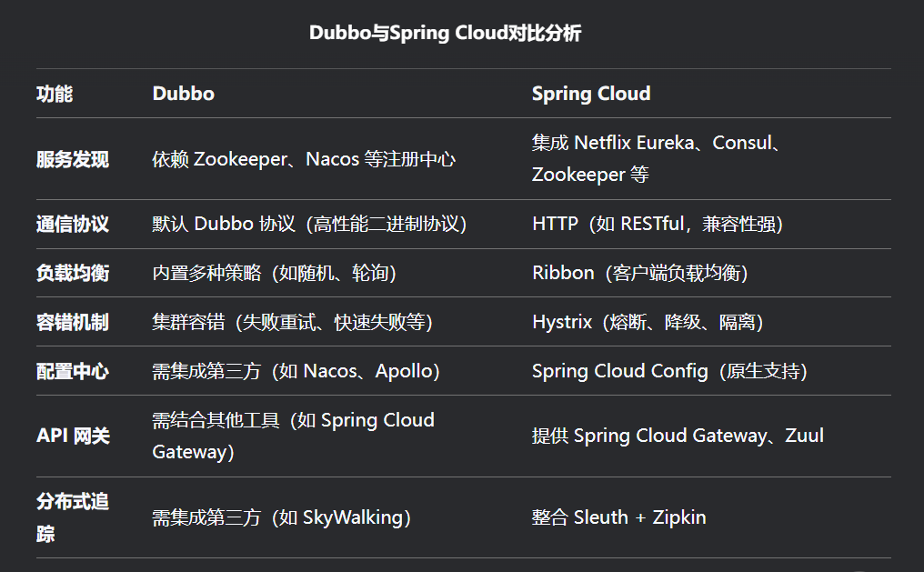924x572 pixels.
Task: Click the table title "Dubbo与Spring Cloud对比分析"
Action: tap(445, 34)
